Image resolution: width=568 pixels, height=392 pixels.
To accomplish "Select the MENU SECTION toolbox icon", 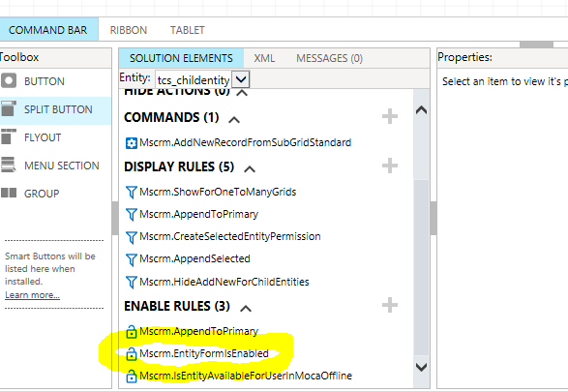I will click(x=9, y=165).
